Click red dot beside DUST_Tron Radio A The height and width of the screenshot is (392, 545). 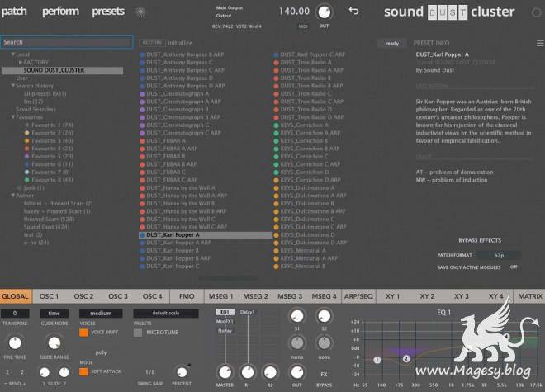pos(276,63)
